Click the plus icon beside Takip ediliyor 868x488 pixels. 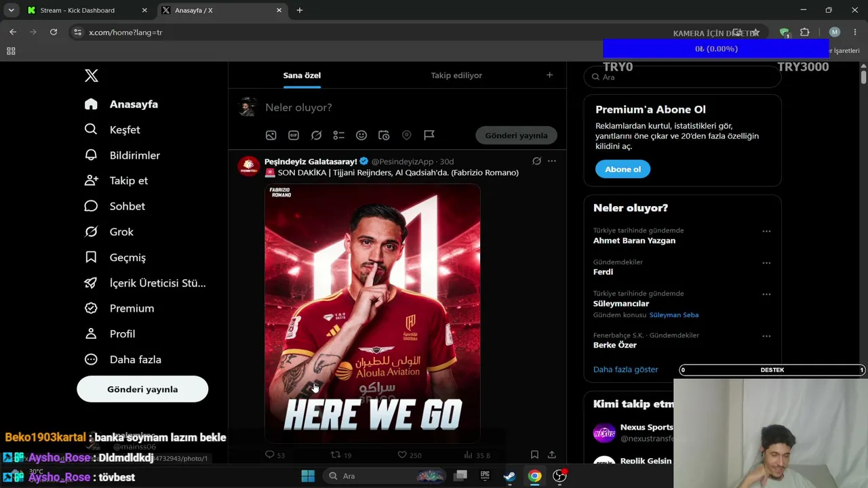[x=550, y=75]
